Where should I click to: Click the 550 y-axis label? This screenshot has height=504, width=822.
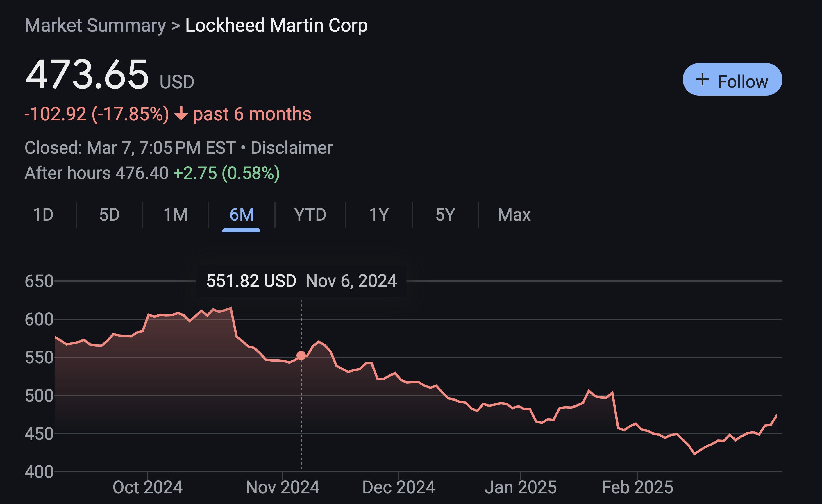[39, 358]
